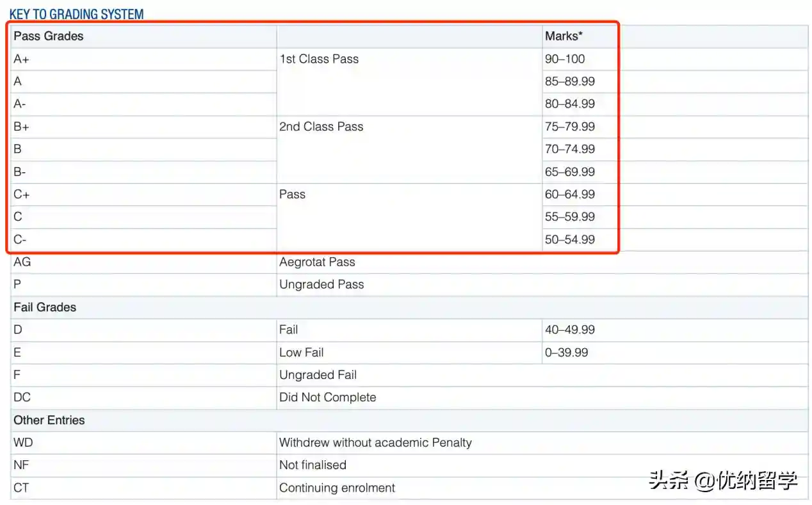Image resolution: width=812 pixels, height=505 pixels.
Task: Select the 40–49.99 marks cell
Action: click(x=569, y=330)
